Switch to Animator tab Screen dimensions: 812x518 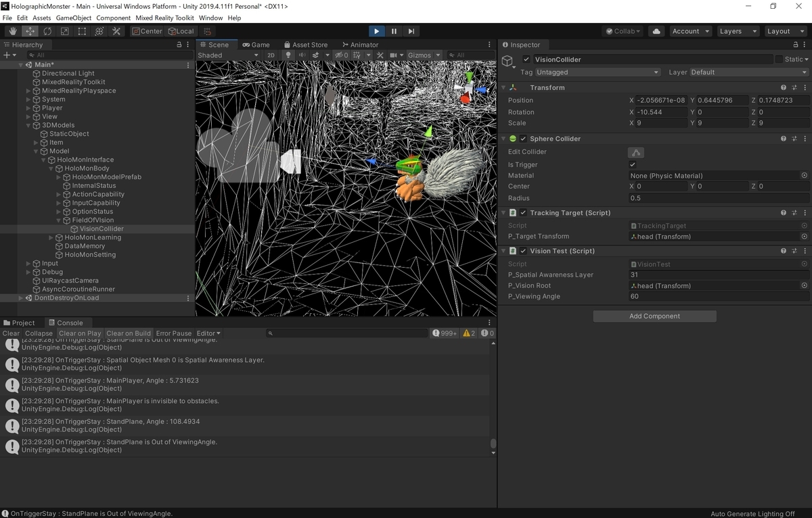click(359, 45)
